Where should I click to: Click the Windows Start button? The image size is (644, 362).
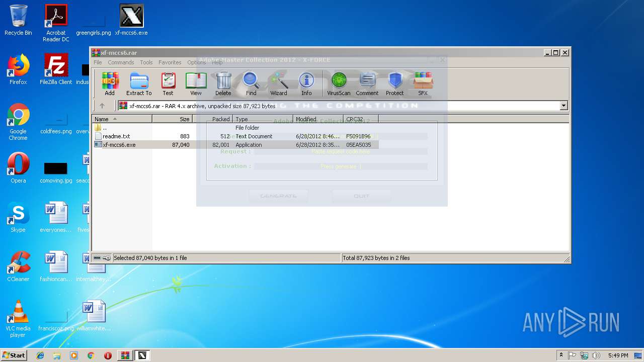pos(14,355)
